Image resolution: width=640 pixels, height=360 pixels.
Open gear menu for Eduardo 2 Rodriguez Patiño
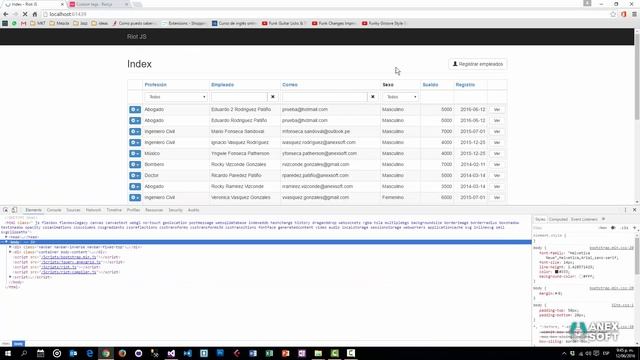135,110
